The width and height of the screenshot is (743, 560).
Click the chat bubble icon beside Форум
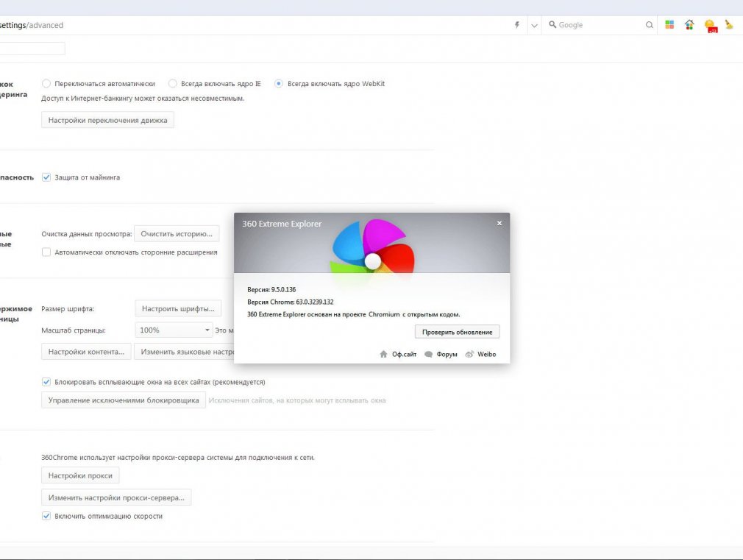tap(428, 354)
